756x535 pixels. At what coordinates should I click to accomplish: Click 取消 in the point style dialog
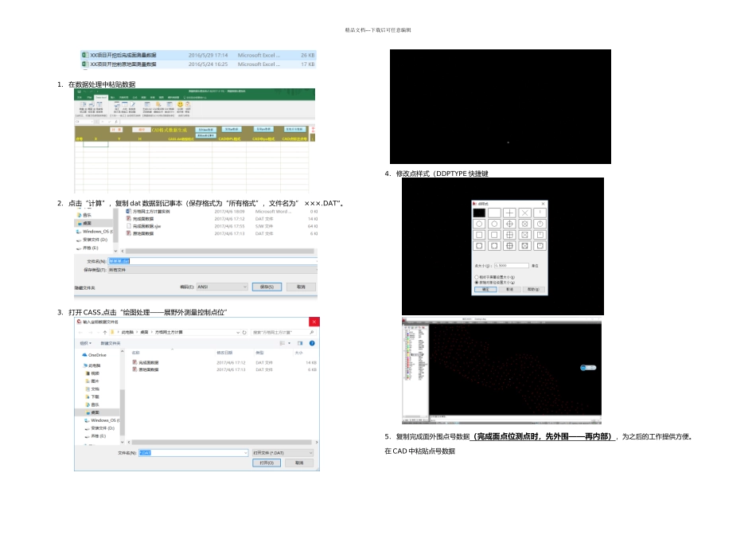click(509, 290)
